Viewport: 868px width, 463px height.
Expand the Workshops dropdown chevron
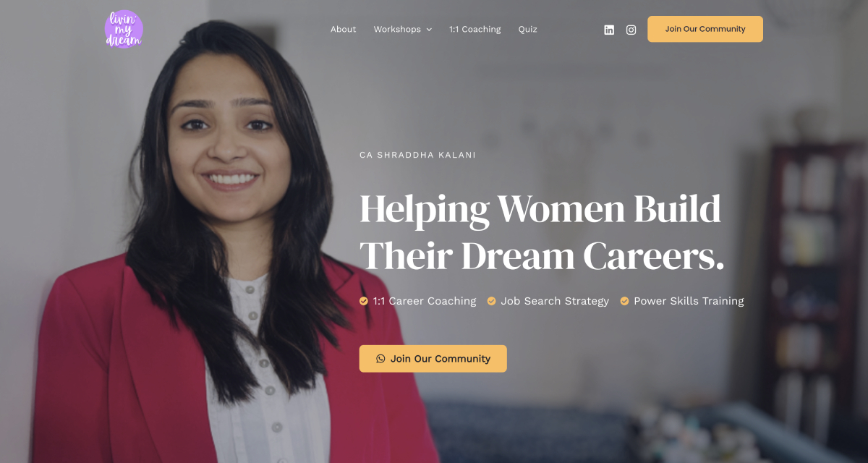point(429,30)
